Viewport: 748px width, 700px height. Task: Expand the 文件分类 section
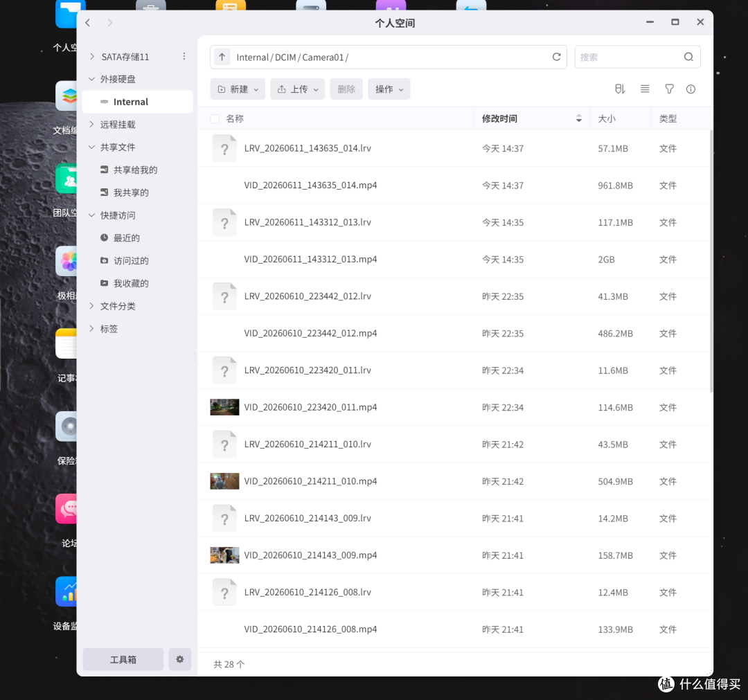tap(92, 306)
